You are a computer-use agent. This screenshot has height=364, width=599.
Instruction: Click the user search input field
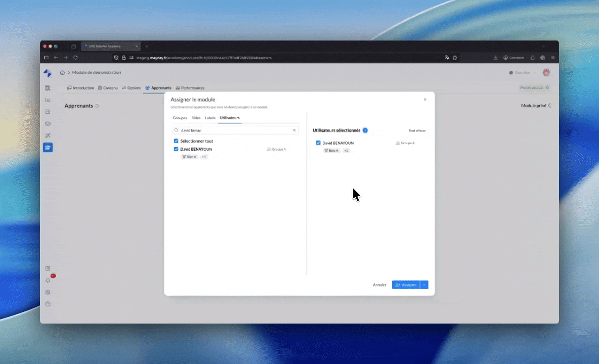(235, 130)
